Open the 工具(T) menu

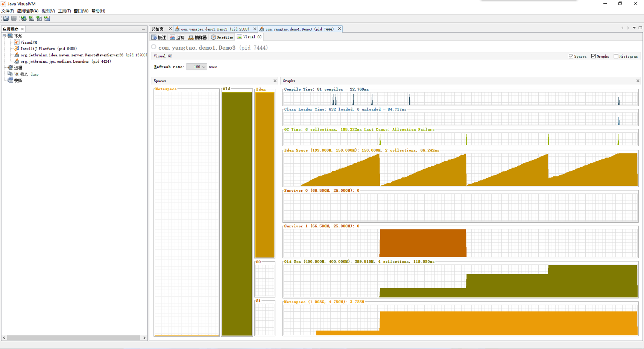(x=64, y=11)
